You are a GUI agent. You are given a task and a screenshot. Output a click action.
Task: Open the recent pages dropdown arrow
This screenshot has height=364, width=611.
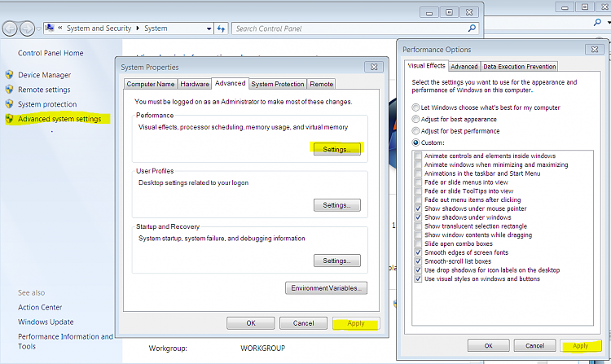pos(38,29)
